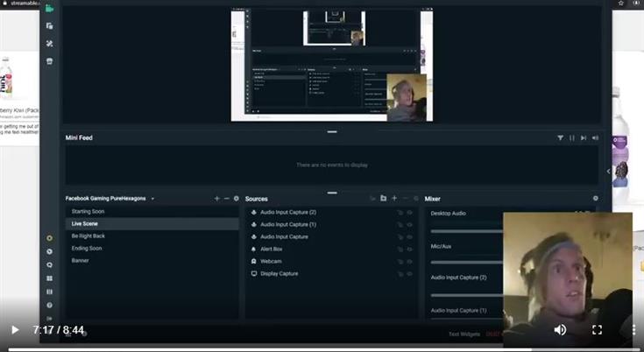Screen dimensions: 644x352
Task: Click the 7:17 / 8:44 video time display
Action: (59, 330)
